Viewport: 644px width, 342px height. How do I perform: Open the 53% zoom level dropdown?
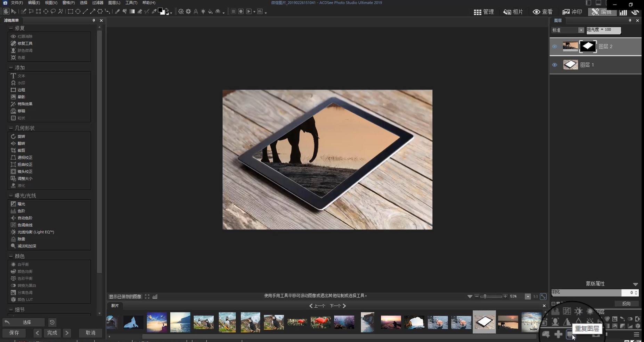coord(528,297)
